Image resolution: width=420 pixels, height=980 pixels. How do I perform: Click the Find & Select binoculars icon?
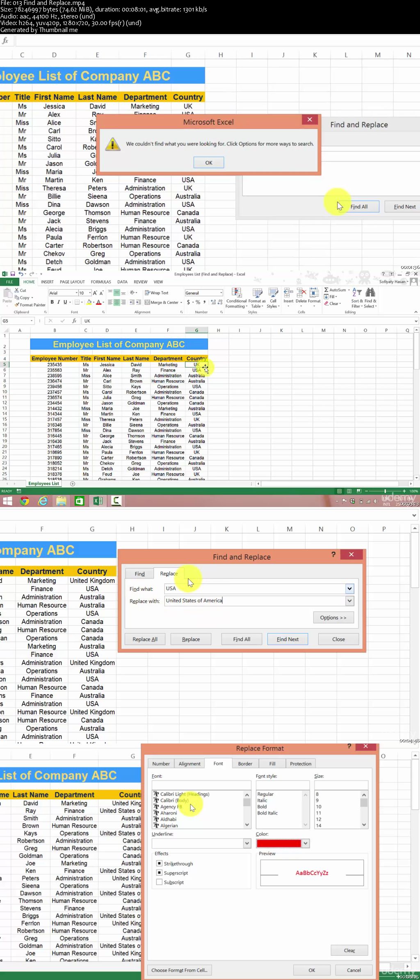(x=370, y=292)
